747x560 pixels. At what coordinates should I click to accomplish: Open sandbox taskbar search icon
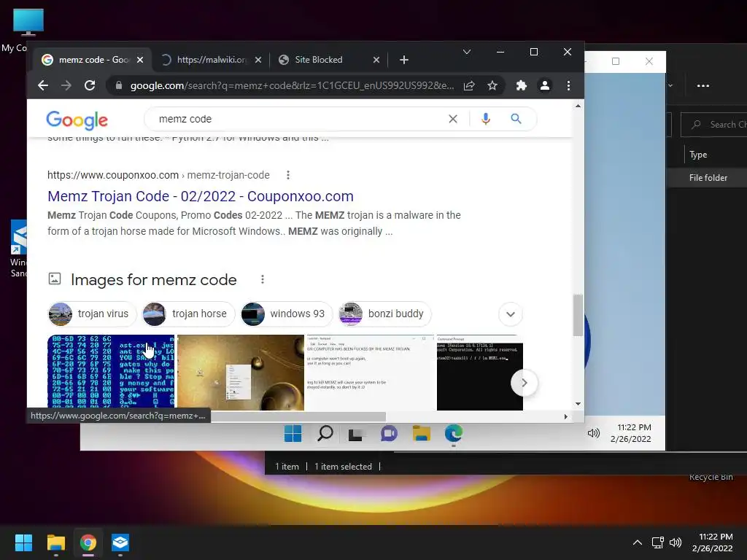(325, 433)
